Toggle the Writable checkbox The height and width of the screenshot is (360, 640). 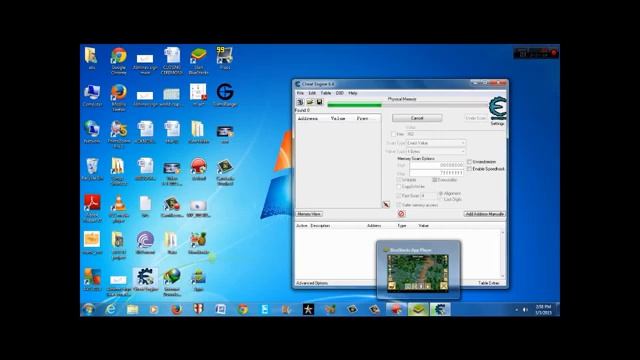399,180
